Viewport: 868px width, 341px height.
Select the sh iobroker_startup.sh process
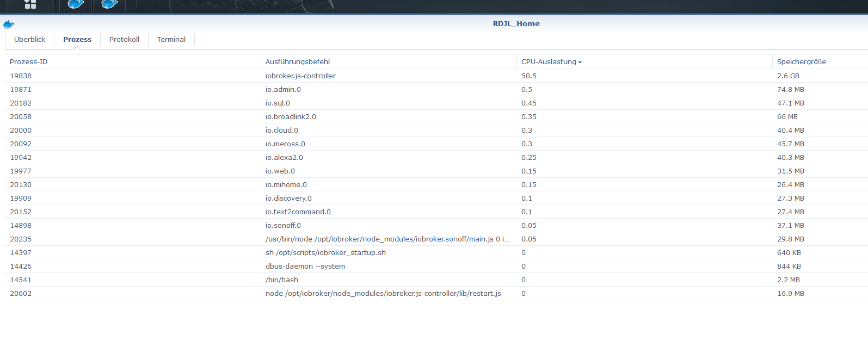point(325,253)
